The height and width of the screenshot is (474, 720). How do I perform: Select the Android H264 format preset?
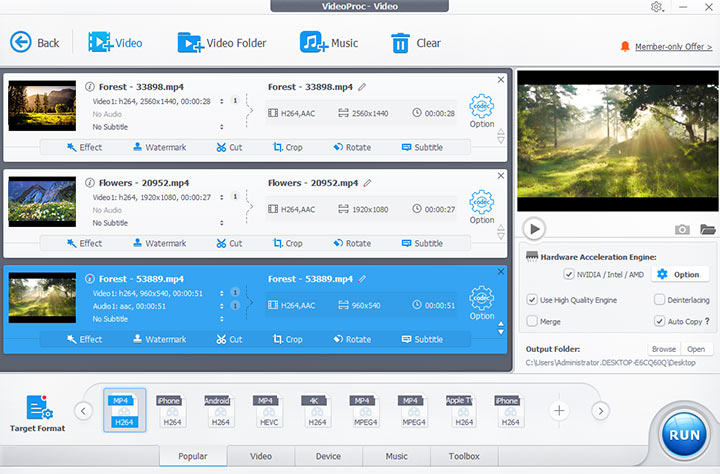(x=220, y=411)
